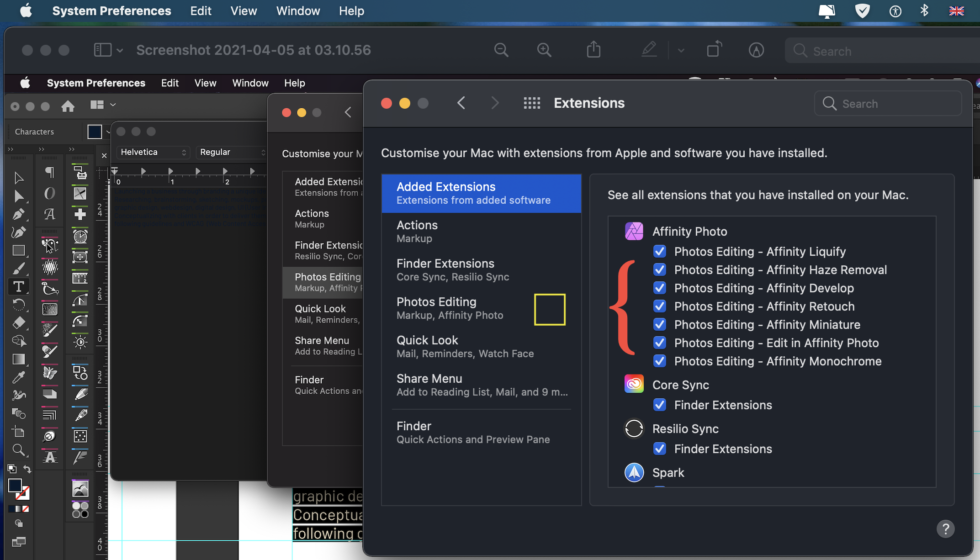Select the Artboard tool
Viewport: 980px width, 560px height.
[x=19, y=432]
